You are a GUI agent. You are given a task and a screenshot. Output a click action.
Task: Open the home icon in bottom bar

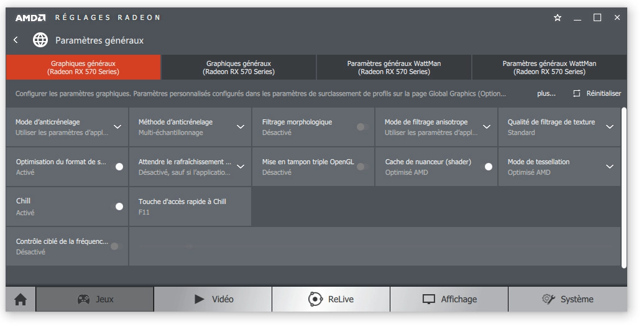point(21,299)
